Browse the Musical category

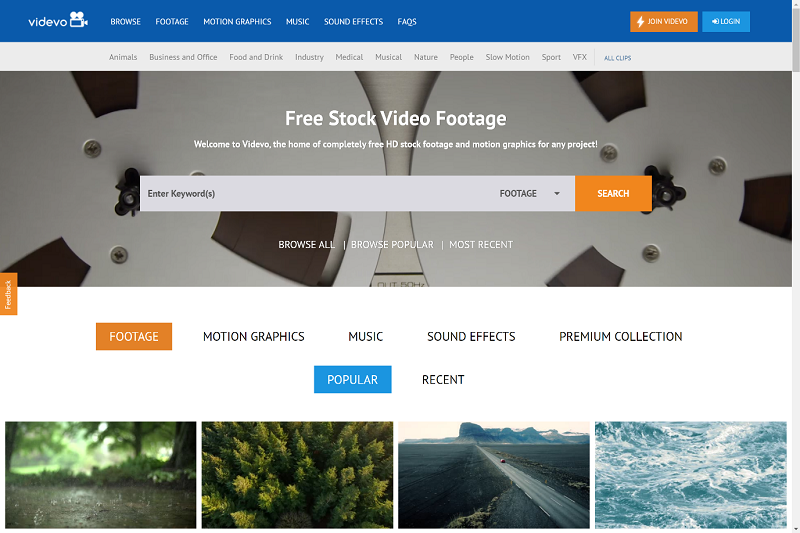(x=388, y=57)
